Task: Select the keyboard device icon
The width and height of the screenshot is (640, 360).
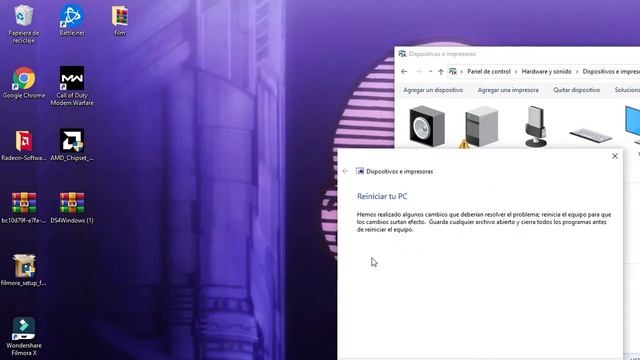Action: tap(591, 136)
